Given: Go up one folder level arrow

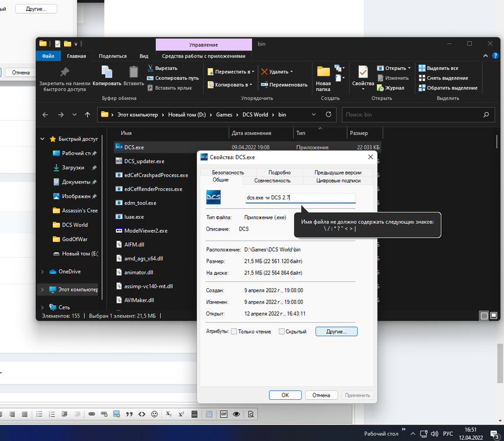Looking at the screenshot, I should coord(88,115).
